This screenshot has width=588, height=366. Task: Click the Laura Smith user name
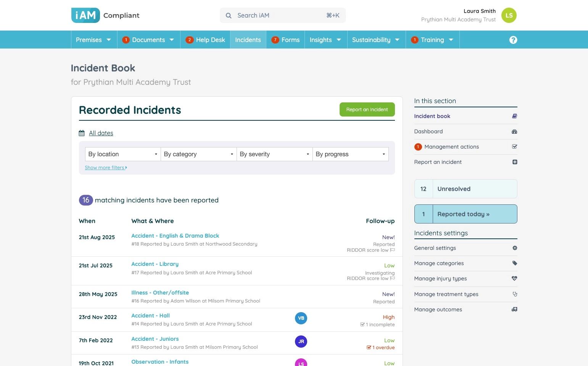(480, 11)
